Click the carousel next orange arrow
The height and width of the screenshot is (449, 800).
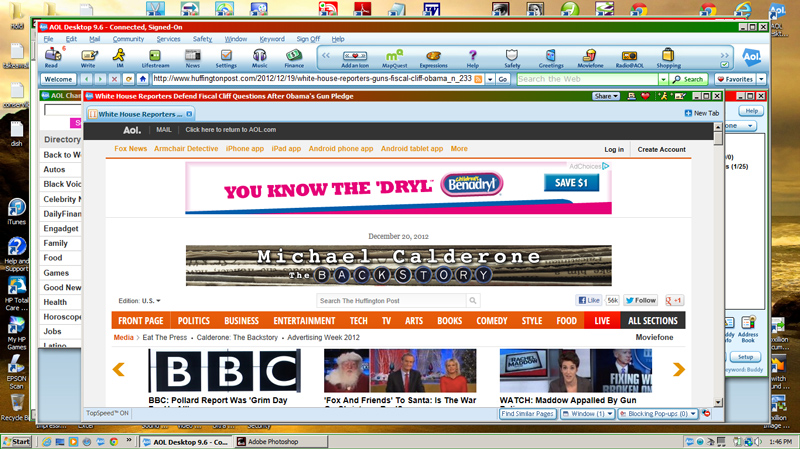[x=679, y=369]
